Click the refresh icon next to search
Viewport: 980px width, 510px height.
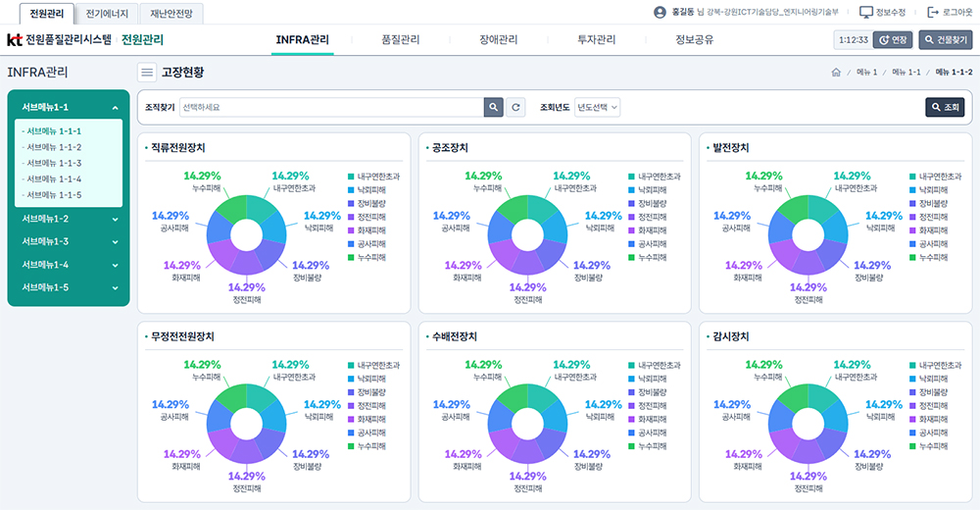515,107
